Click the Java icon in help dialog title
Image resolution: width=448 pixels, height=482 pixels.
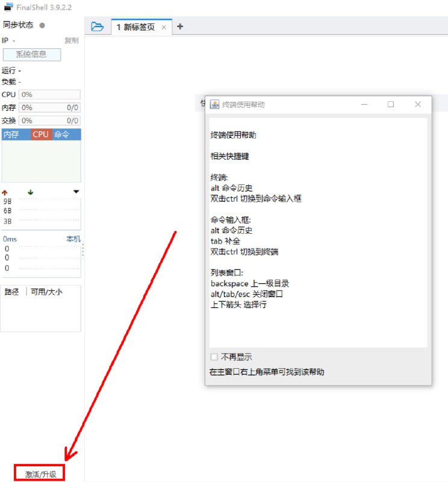(x=214, y=104)
